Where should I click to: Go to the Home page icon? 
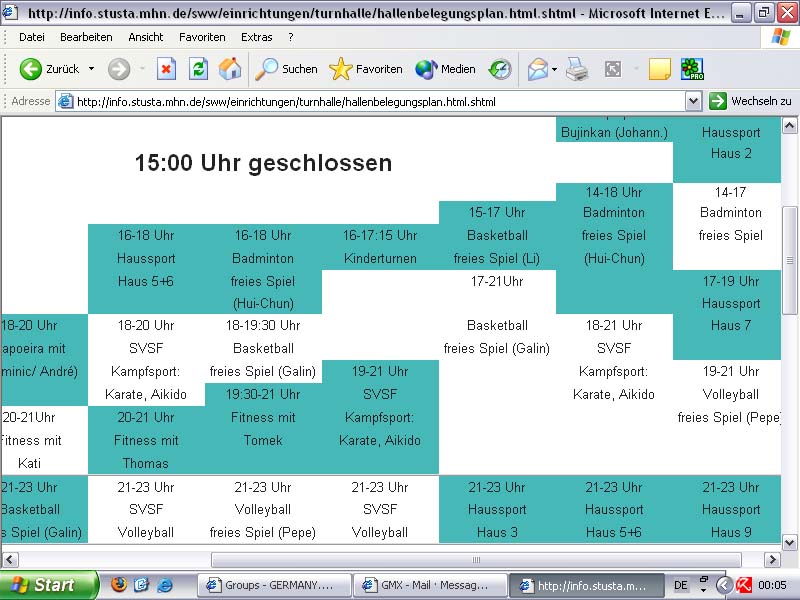point(230,69)
